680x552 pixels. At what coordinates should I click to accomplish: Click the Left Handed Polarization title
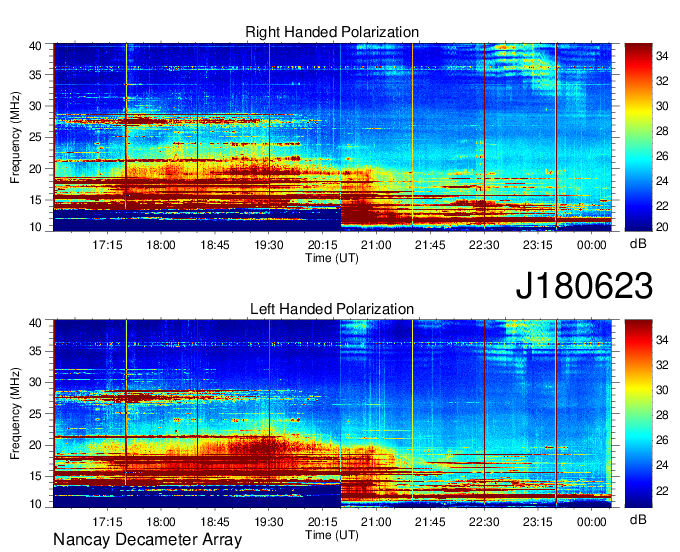pyautogui.click(x=332, y=309)
